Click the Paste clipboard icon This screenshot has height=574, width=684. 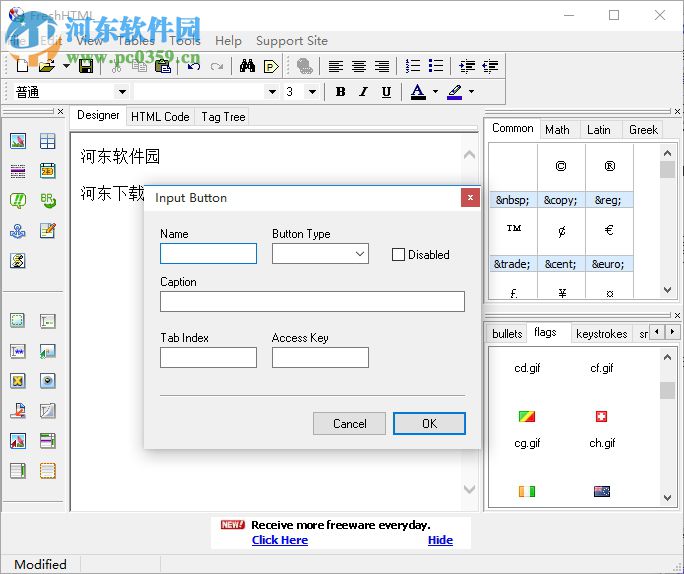click(x=163, y=66)
